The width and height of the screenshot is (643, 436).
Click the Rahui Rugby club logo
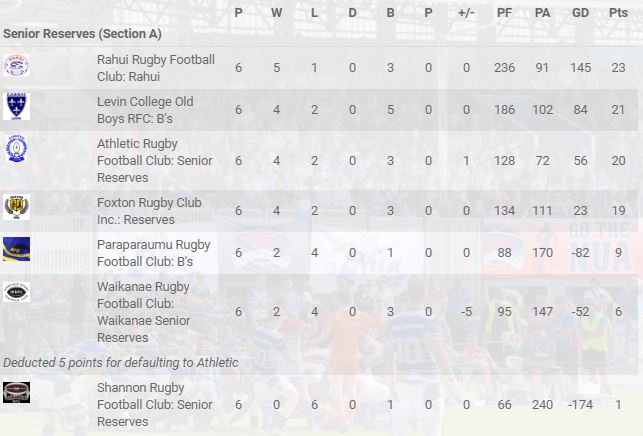pos(16,65)
